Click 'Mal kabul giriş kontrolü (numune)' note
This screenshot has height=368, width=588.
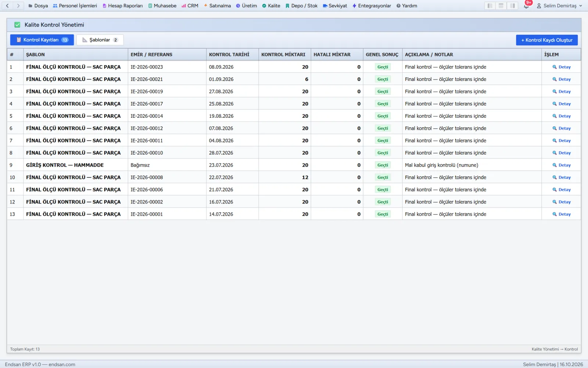[441, 165]
